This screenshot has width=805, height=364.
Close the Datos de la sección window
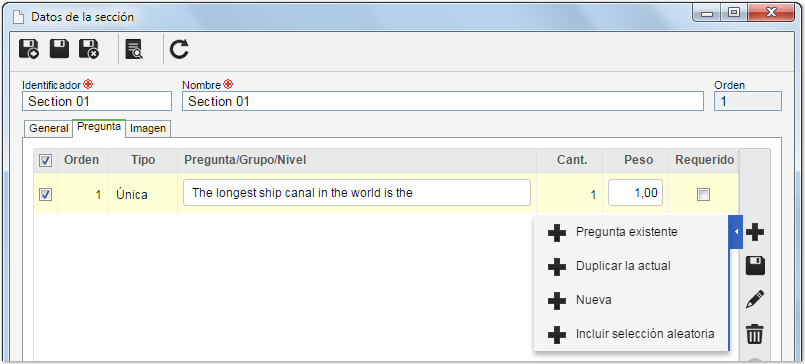(x=771, y=13)
